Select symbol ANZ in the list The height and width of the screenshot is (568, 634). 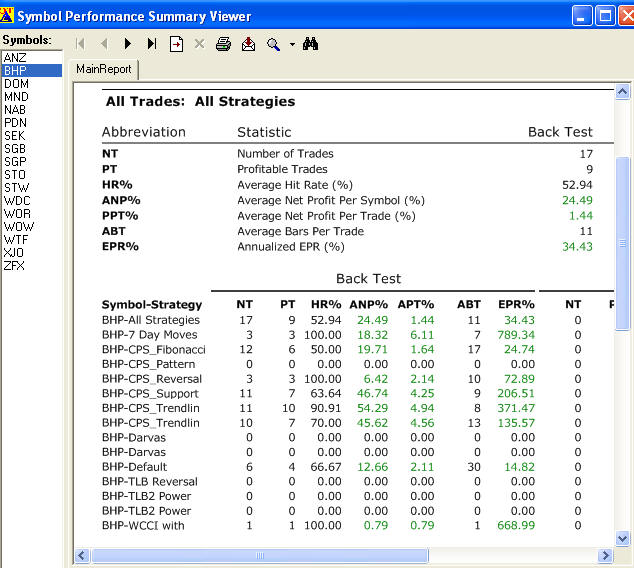pyautogui.click(x=32, y=58)
